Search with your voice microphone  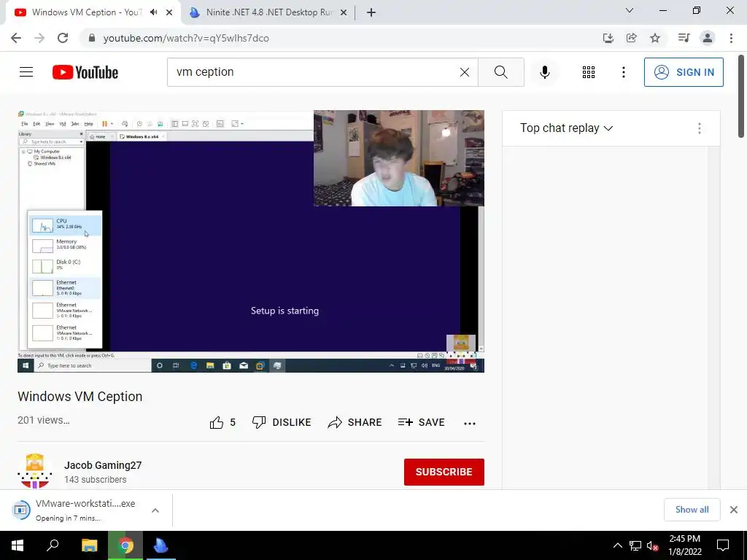coord(544,72)
